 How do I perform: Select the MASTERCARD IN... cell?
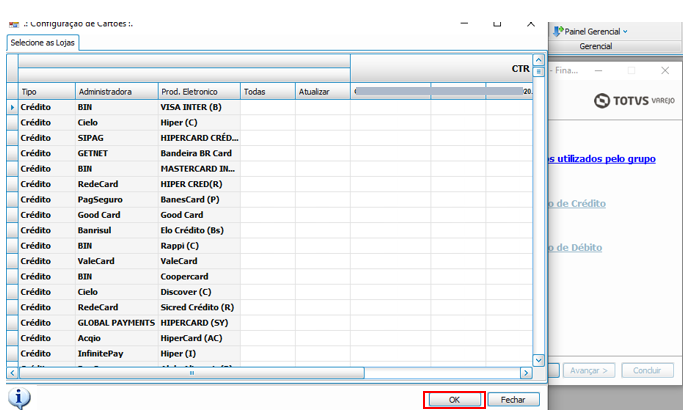click(x=199, y=169)
